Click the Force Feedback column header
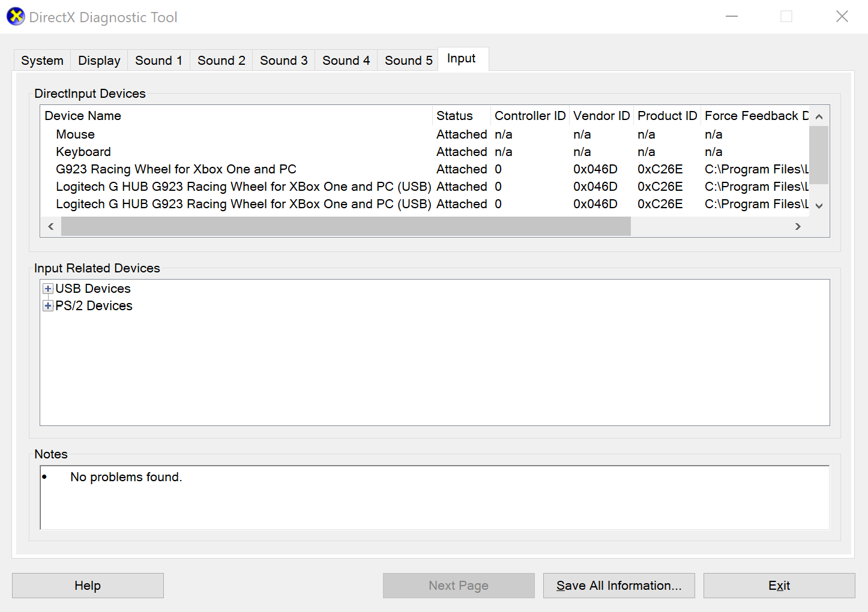This screenshot has width=868, height=612. 755,116
